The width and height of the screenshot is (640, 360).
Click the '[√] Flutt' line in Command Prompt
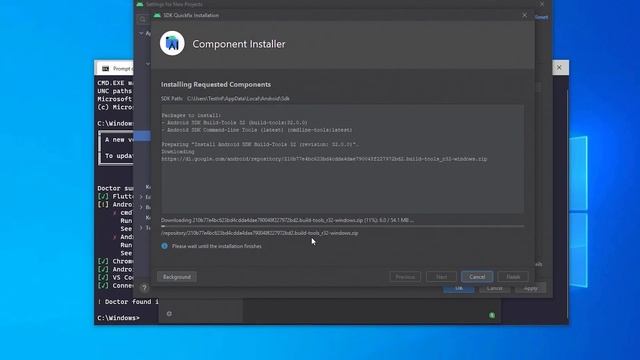click(115, 196)
